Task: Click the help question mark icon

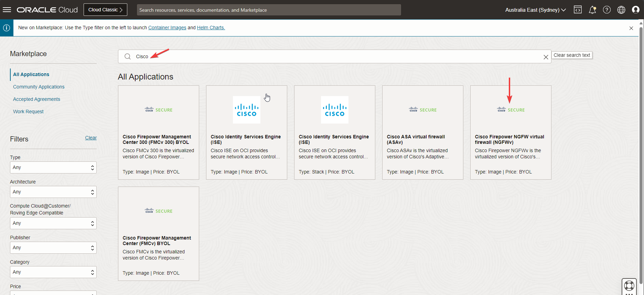Action: 607,10
